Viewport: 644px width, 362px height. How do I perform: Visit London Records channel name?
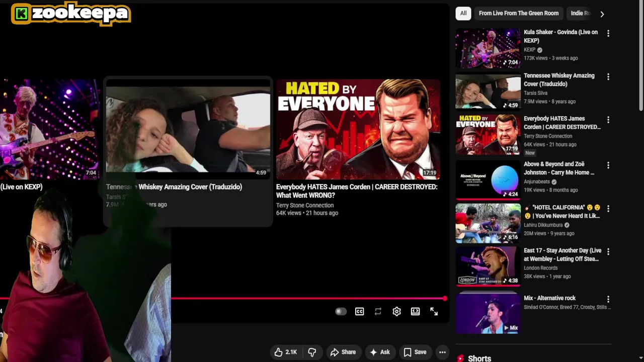pyautogui.click(x=541, y=268)
